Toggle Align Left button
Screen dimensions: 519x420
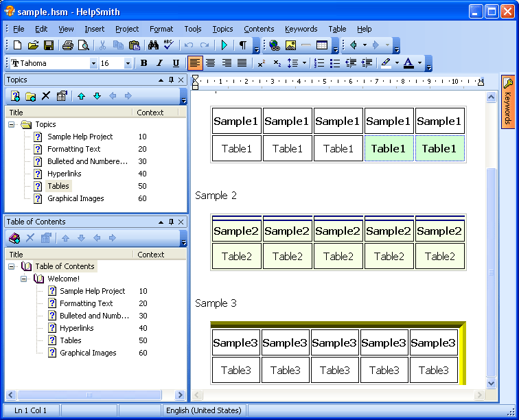[195, 63]
